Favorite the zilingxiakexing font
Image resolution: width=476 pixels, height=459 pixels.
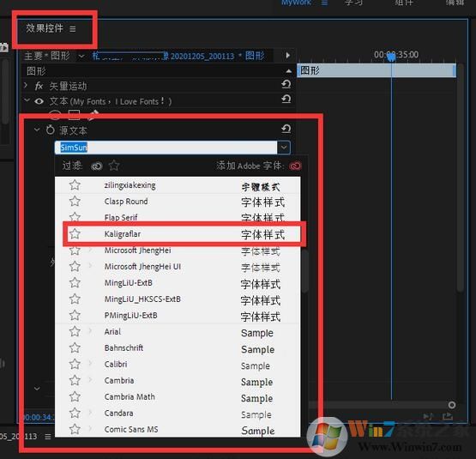point(75,185)
